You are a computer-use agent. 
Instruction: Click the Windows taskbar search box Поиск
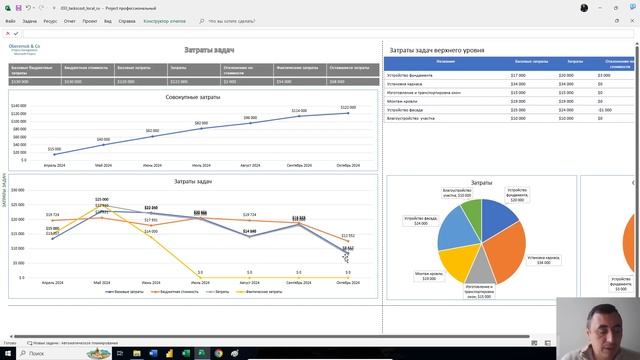(x=64, y=353)
